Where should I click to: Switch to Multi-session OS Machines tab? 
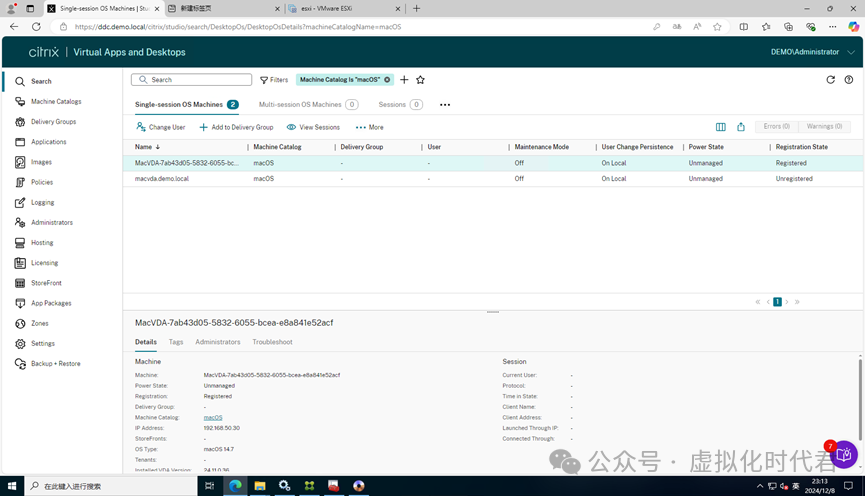click(308, 104)
